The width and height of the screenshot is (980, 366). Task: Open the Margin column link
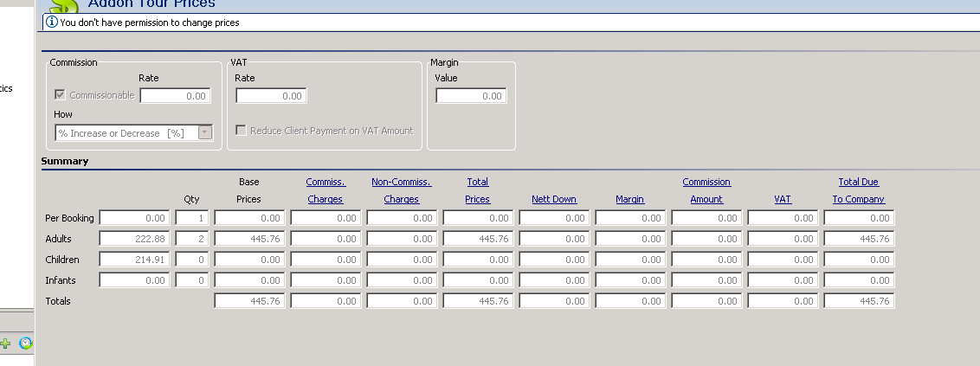click(x=629, y=199)
